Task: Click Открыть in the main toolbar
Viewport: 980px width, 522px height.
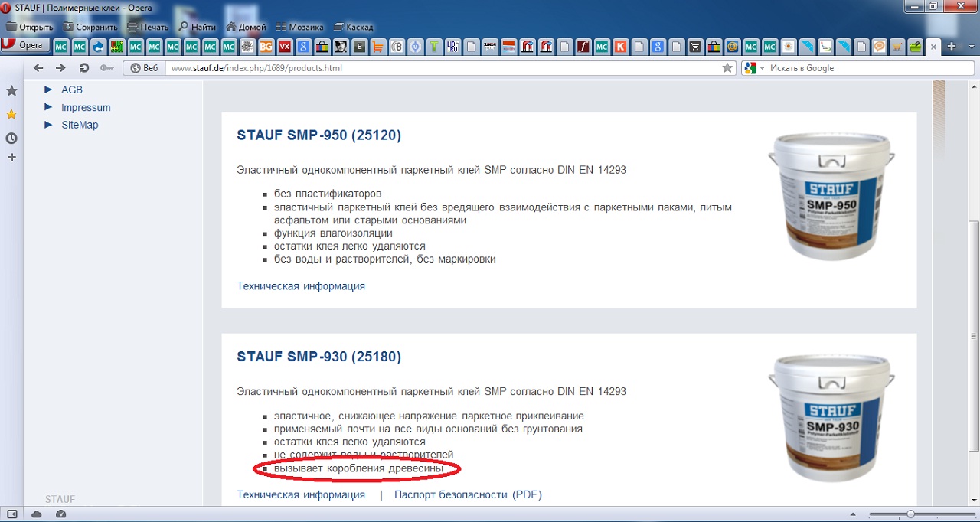Action: pos(30,27)
